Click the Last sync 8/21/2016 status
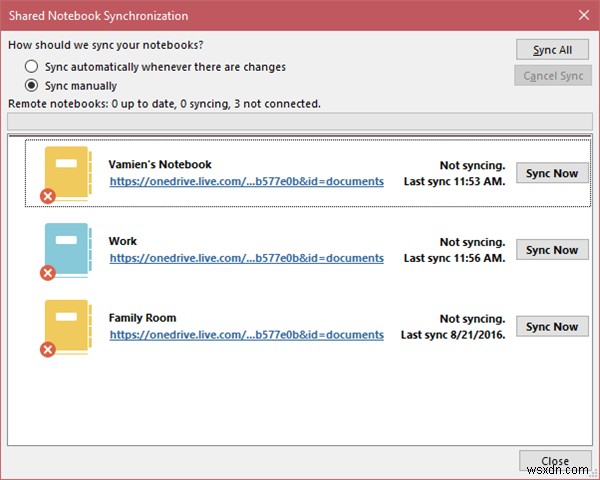This screenshot has height=480, width=600. tap(453, 335)
